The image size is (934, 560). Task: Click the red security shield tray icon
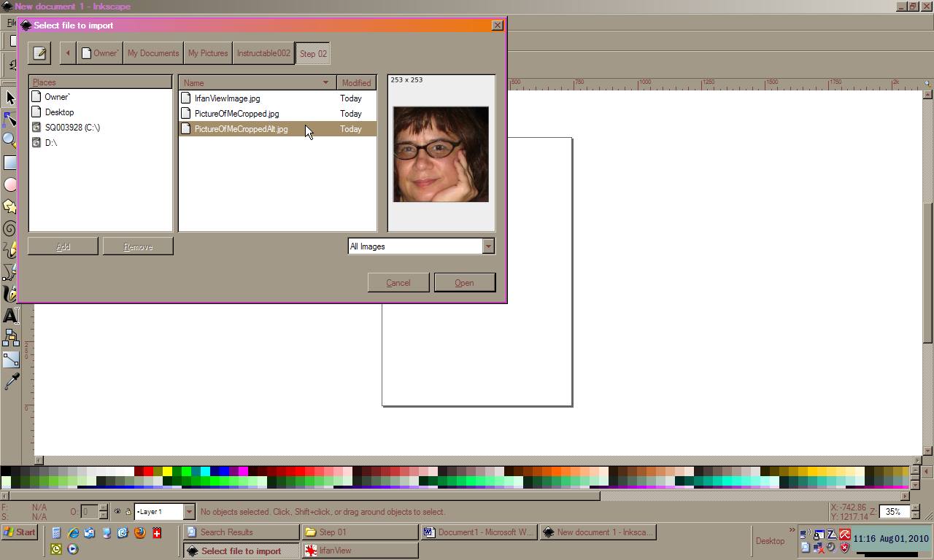pos(844,548)
